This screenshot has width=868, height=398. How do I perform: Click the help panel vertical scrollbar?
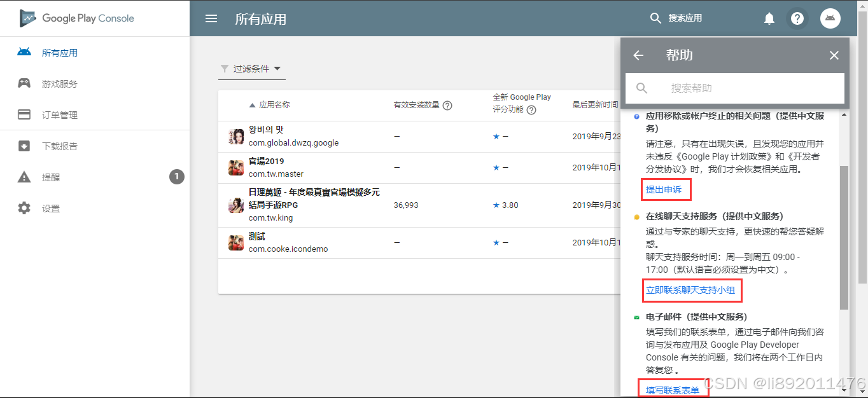point(844,238)
